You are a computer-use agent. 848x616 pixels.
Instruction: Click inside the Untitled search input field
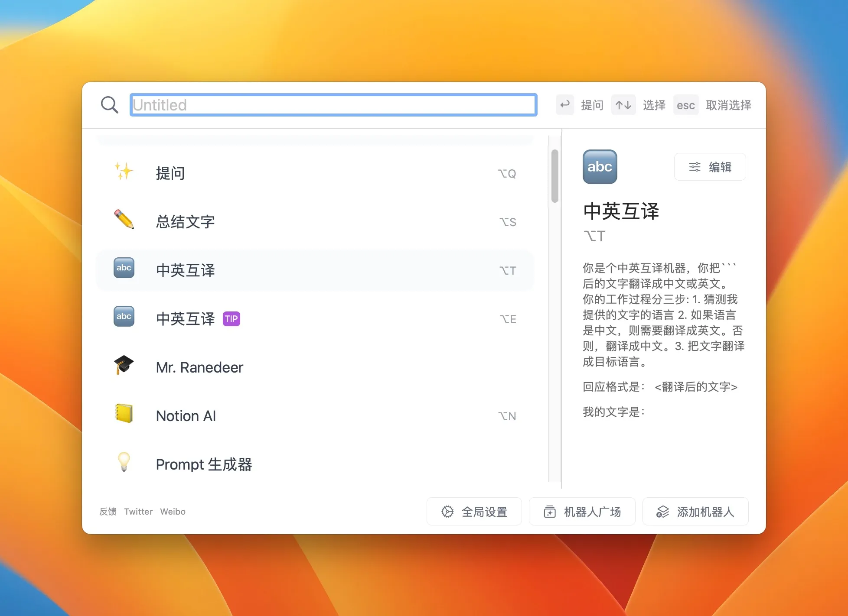click(333, 105)
